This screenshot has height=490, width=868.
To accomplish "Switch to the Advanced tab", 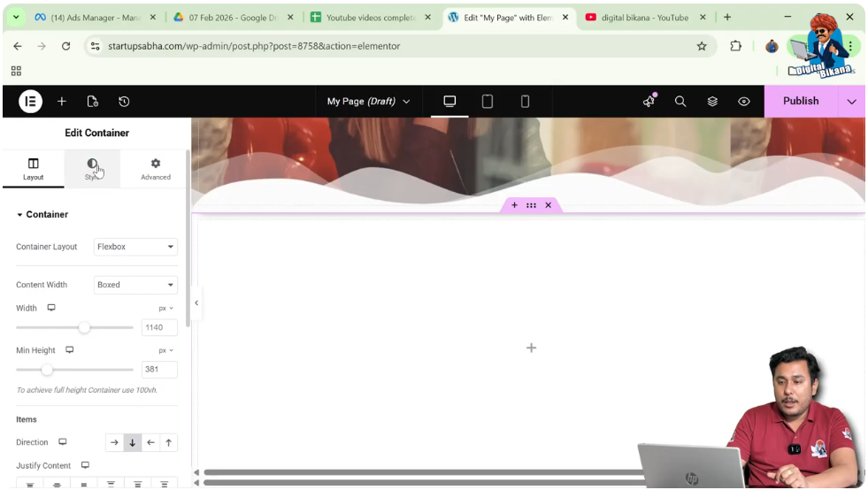I will pos(156,169).
